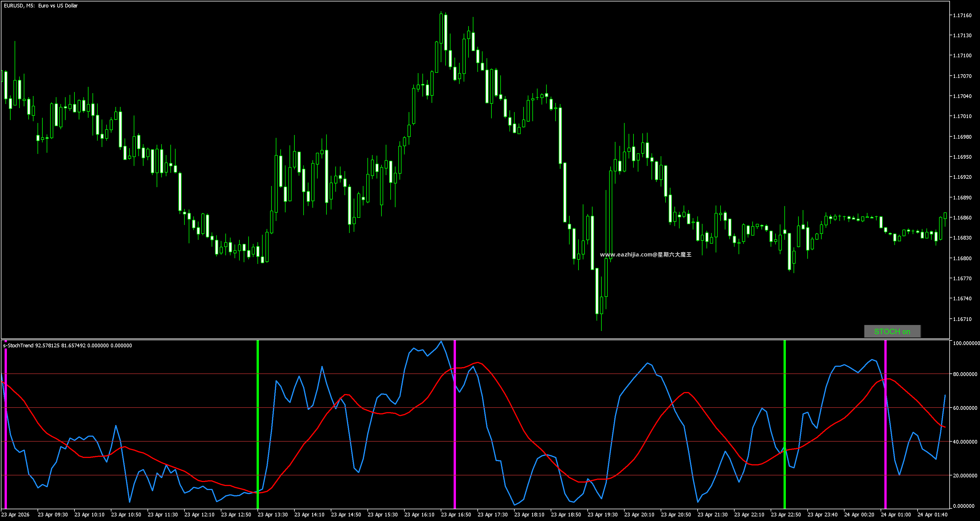Click the 1.16920 price scale label
Screen dimensions: 980x521
click(x=962, y=177)
